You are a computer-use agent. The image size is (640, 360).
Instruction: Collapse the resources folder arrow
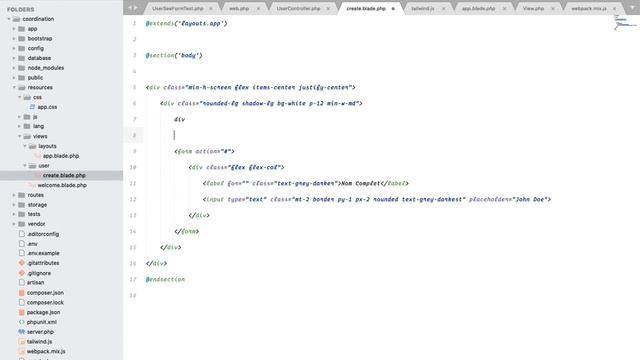tap(14, 87)
